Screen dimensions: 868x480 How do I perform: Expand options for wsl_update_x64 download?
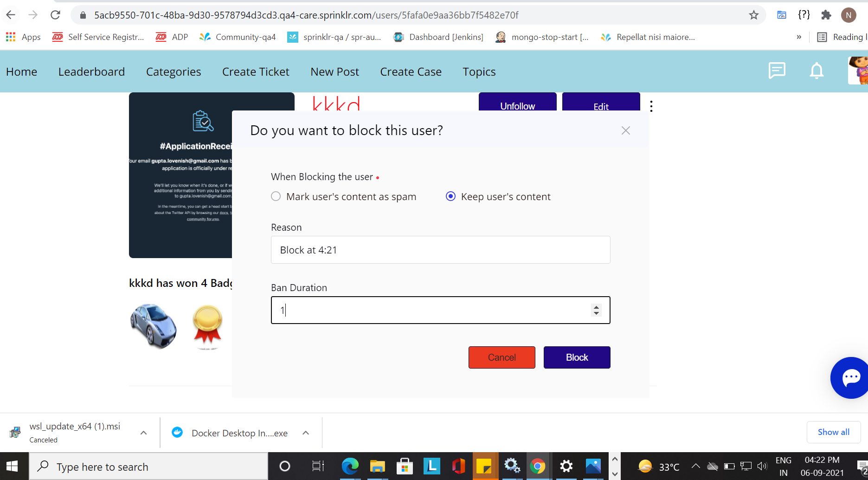pos(144,433)
